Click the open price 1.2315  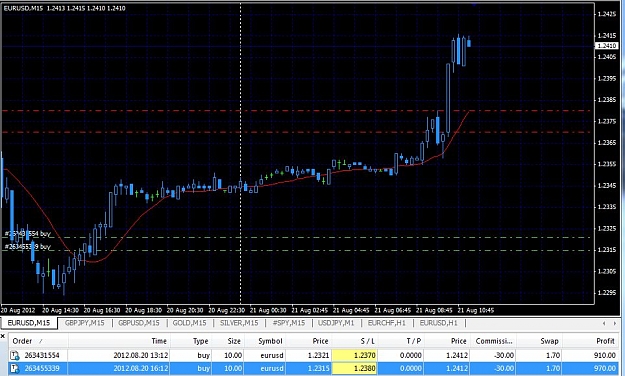[x=319, y=368]
